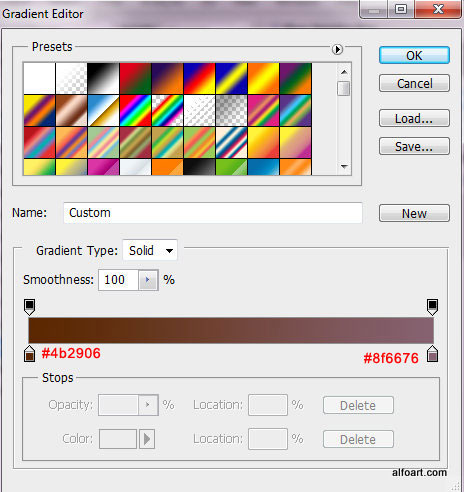This screenshot has width=464, height=492.
Task: Click the brown gradient preview bar
Action: [x=231, y=330]
